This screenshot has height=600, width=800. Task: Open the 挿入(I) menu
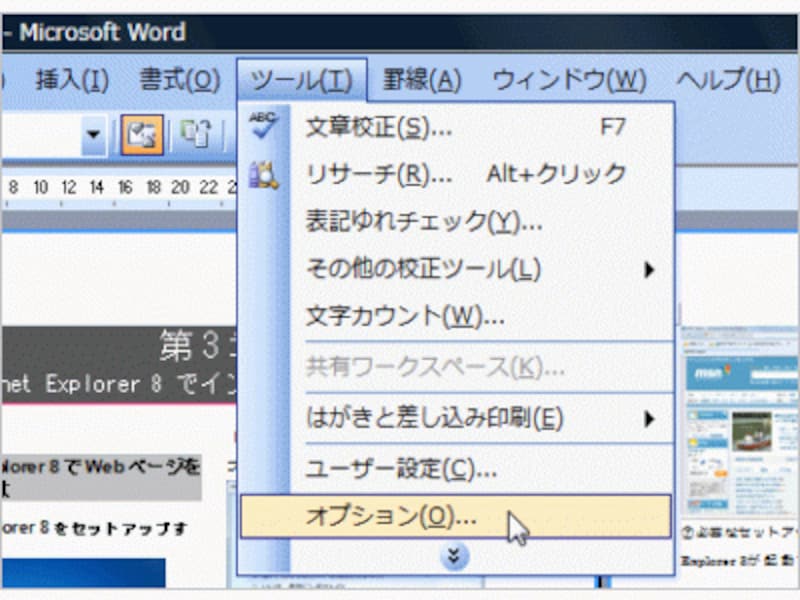click(72, 81)
